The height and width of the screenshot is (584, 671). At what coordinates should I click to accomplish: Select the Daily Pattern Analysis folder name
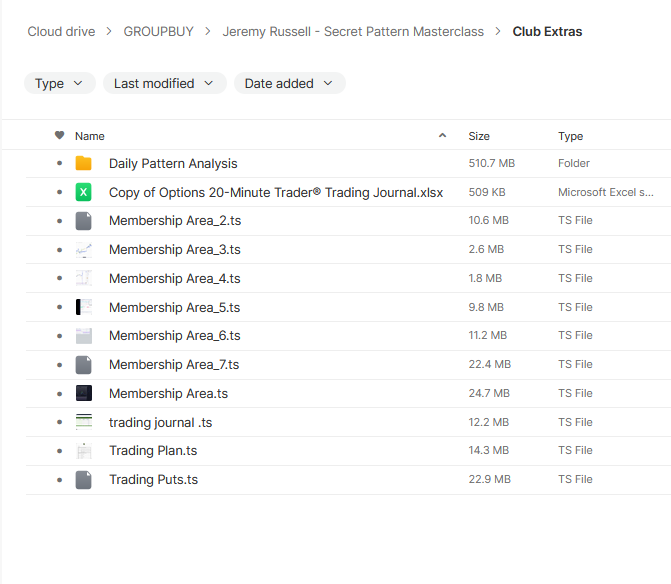tap(173, 163)
